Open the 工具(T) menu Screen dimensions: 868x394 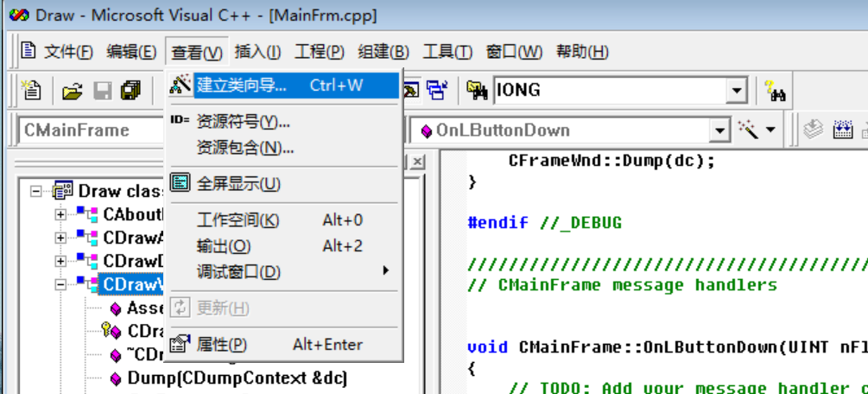point(447,52)
